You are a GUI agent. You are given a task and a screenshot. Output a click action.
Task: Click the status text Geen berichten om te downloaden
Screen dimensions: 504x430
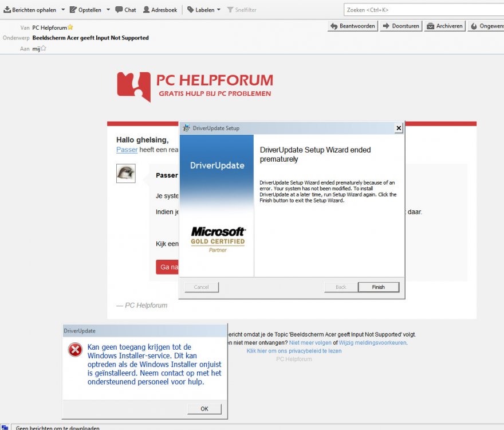57,428
